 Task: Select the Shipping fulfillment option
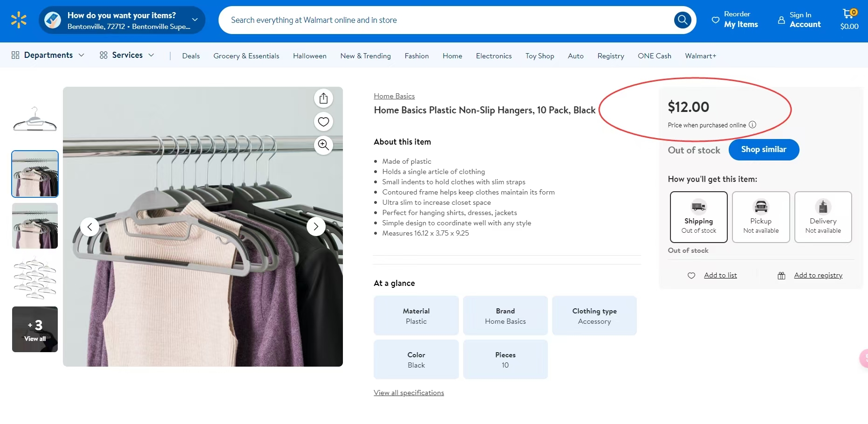698,217
